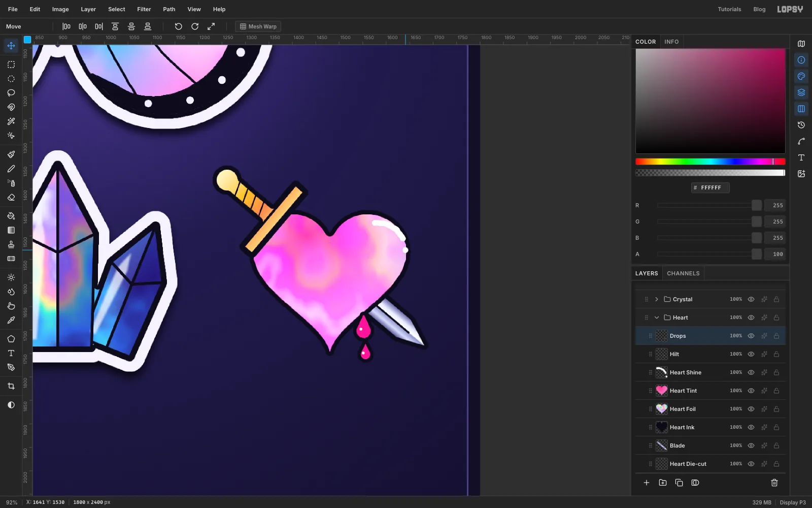Toggle visibility of the Hilt layer
The image size is (812, 508).
(751, 354)
